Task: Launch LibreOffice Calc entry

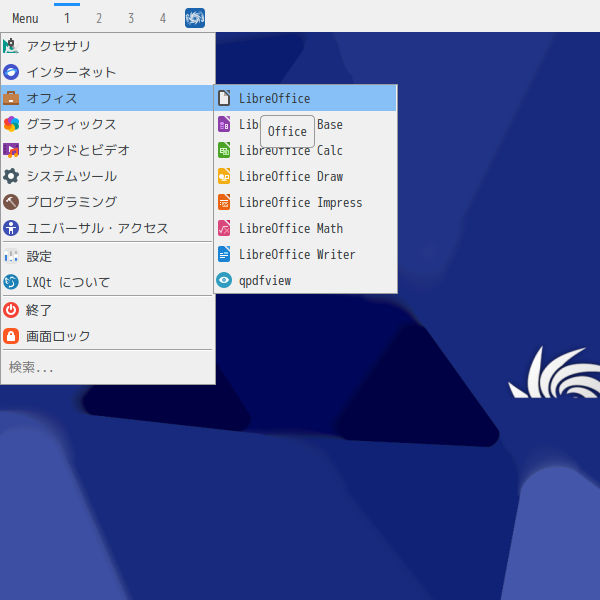Action: (x=305, y=150)
